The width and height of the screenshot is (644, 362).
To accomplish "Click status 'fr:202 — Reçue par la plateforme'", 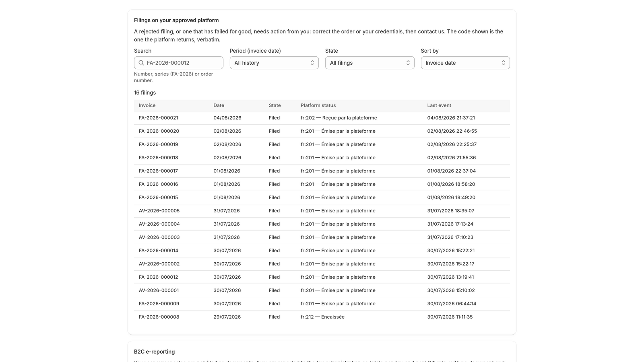I will point(339,118).
